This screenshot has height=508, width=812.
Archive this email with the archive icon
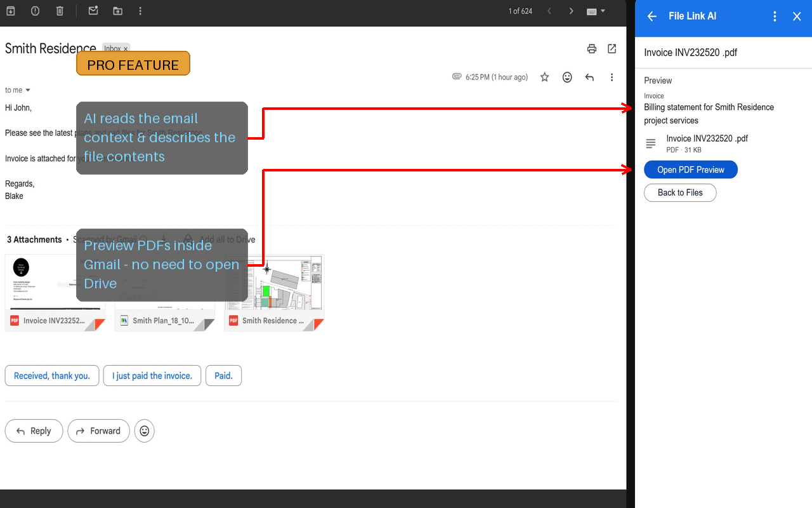pyautogui.click(x=11, y=11)
